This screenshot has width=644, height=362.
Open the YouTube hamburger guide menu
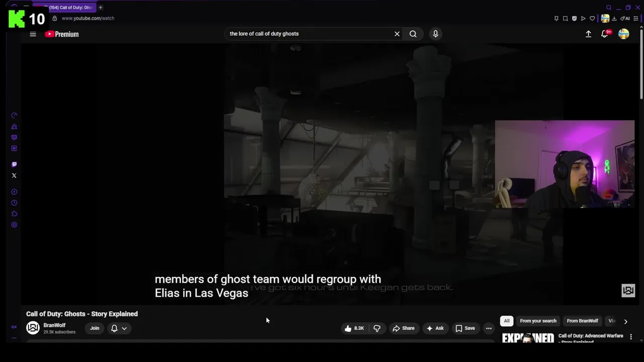(33, 34)
